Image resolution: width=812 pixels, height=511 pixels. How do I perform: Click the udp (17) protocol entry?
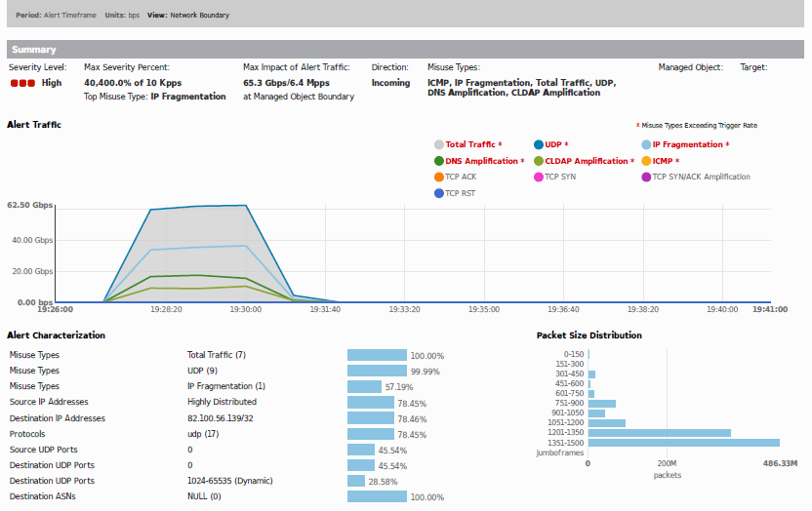click(x=203, y=434)
